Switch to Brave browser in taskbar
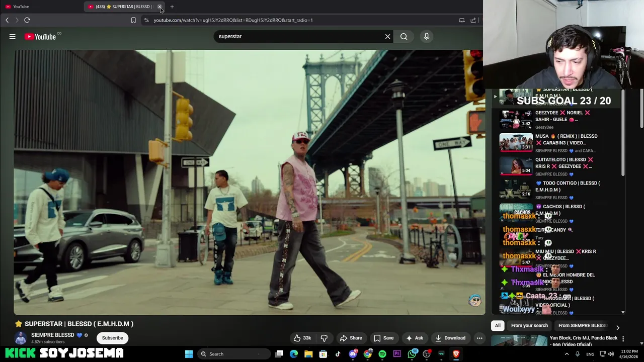The width and height of the screenshot is (644, 362). [x=456, y=354]
